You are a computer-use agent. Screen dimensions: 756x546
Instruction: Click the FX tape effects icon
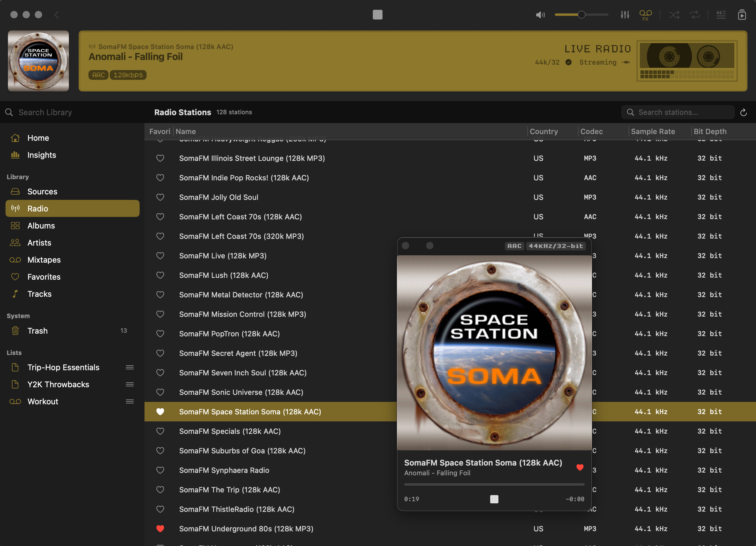(x=645, y=15)
